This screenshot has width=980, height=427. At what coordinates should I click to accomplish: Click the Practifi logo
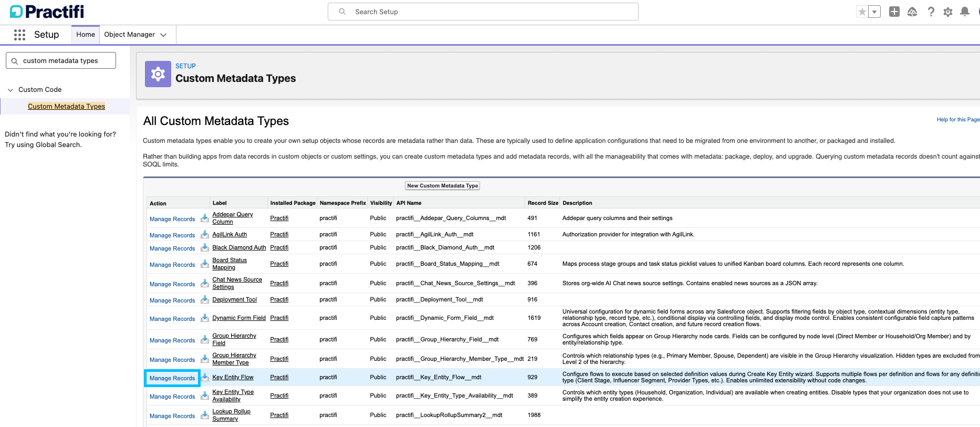[47, 12]
